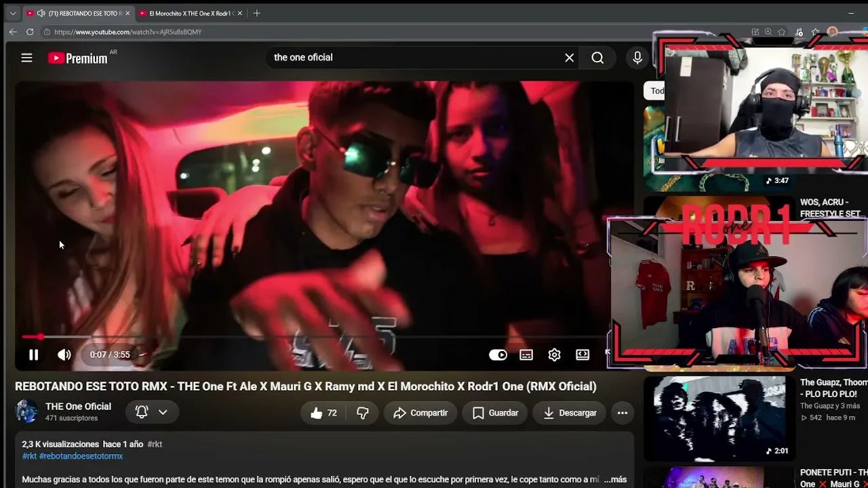Close the REBOTANDO ESE TOTO tab
868x488 pixels.
point(127,14)
